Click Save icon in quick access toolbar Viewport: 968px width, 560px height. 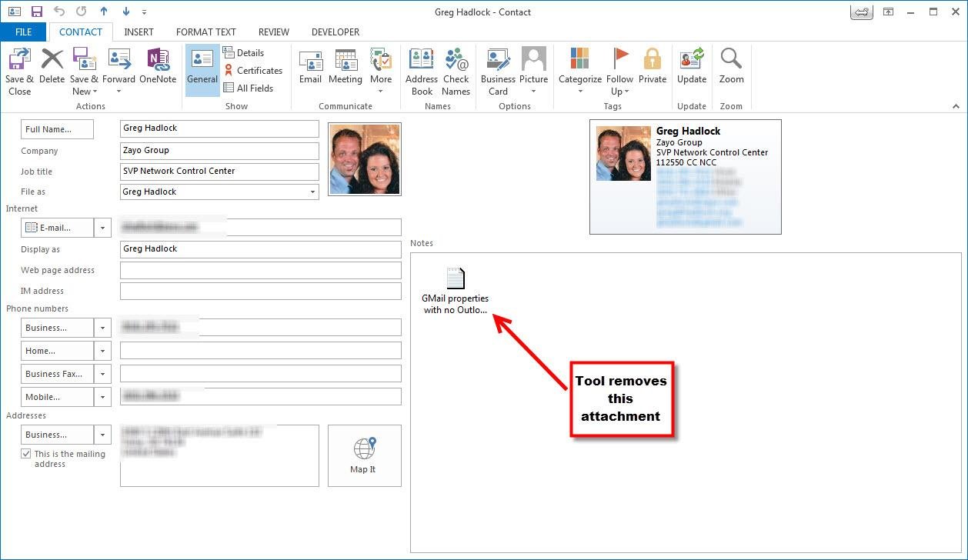pyautogui.click(x=37, y=12)
